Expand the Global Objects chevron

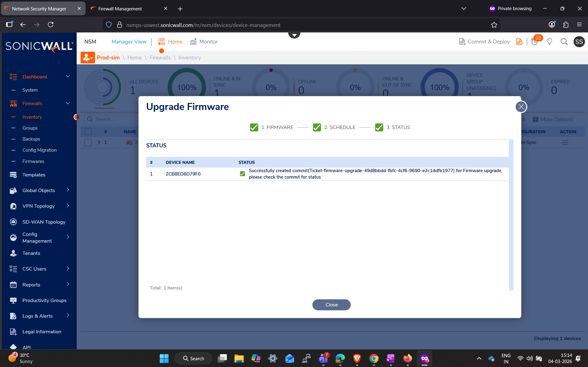(68, 190)
